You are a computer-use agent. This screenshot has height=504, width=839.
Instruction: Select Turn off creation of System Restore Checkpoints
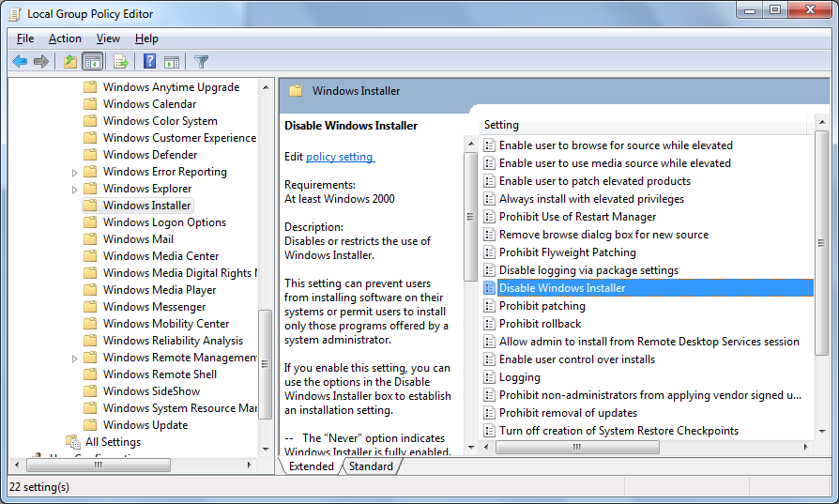click(x=618, y=431)
